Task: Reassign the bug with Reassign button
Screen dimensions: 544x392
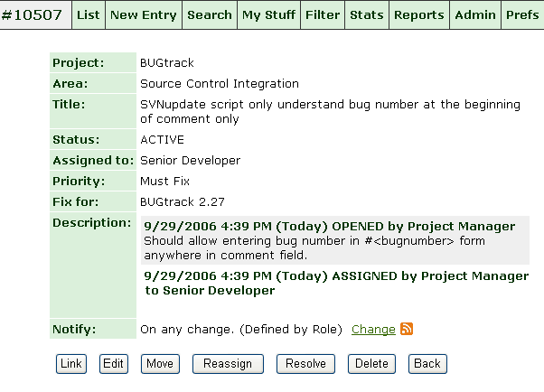Action: [228, 364]
